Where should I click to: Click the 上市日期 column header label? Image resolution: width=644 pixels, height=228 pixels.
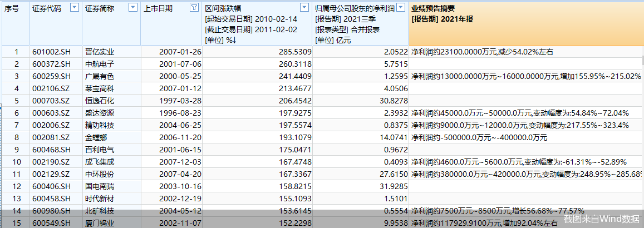click(x=158, y=8)
